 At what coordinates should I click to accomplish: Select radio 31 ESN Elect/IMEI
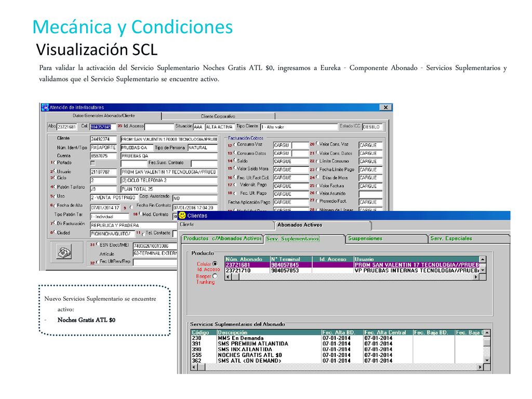click(x=97, y=244)
